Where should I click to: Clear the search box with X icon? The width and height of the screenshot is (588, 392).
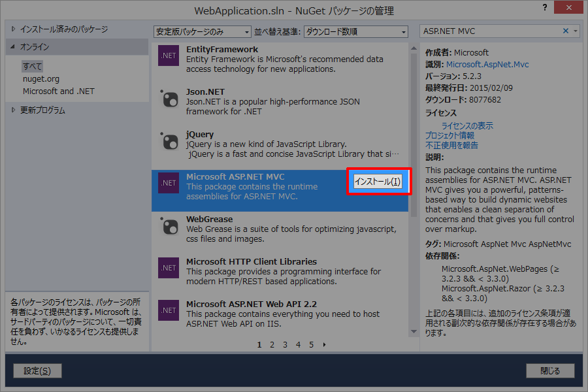(x=566, y=31)
